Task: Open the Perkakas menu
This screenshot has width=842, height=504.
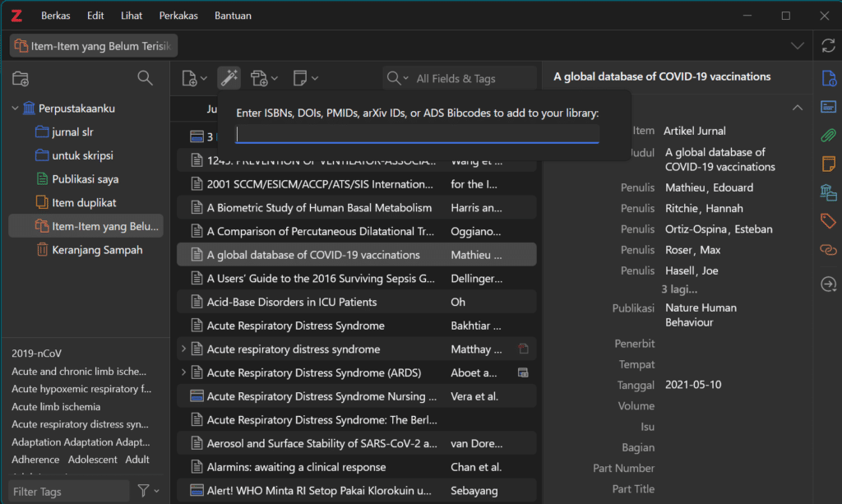Action: tap(178, 16)
